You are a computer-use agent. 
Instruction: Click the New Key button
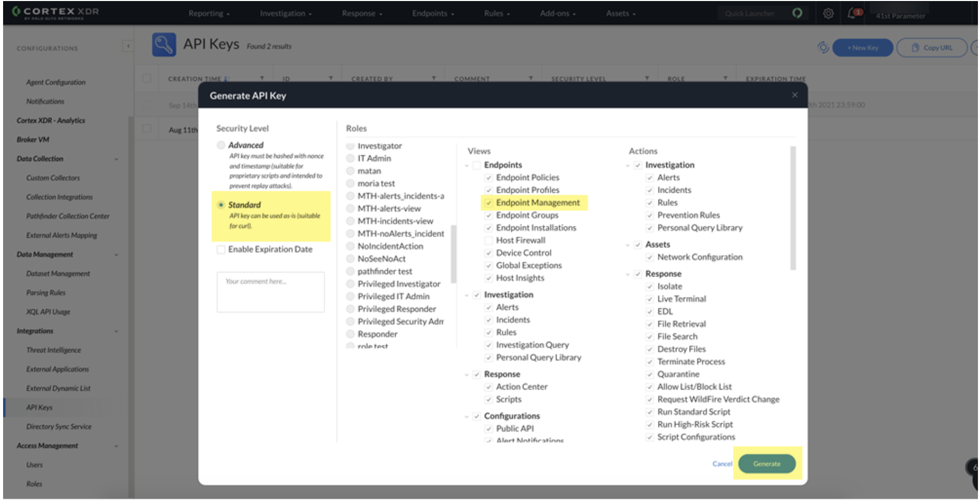click(863, 47)
